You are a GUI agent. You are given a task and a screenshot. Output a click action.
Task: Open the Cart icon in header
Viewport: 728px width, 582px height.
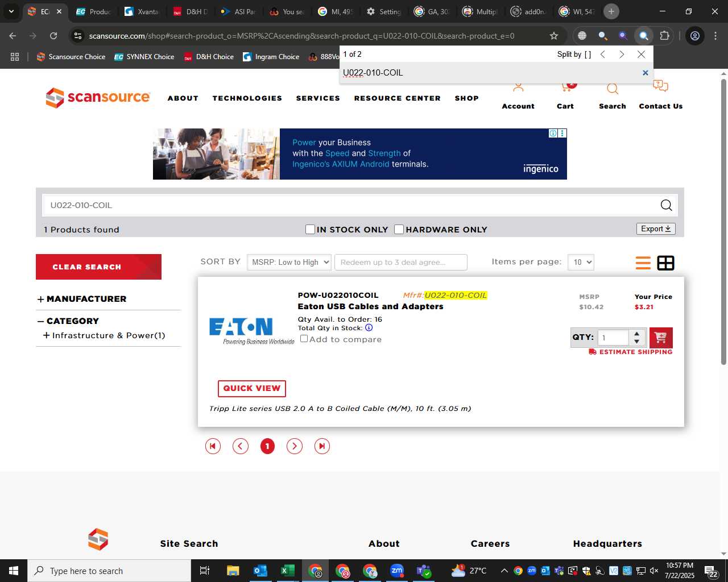566,88
